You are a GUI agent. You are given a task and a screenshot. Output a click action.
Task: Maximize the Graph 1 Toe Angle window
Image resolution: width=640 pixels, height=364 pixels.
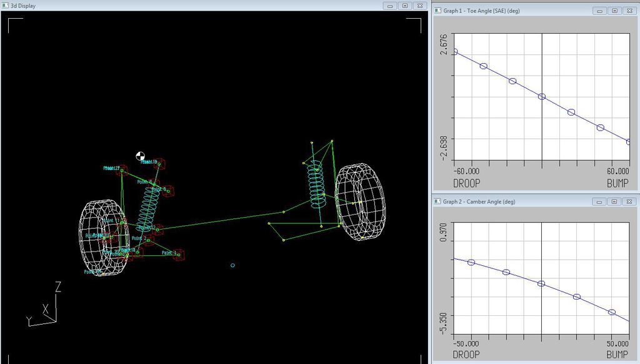coord(615,11)
